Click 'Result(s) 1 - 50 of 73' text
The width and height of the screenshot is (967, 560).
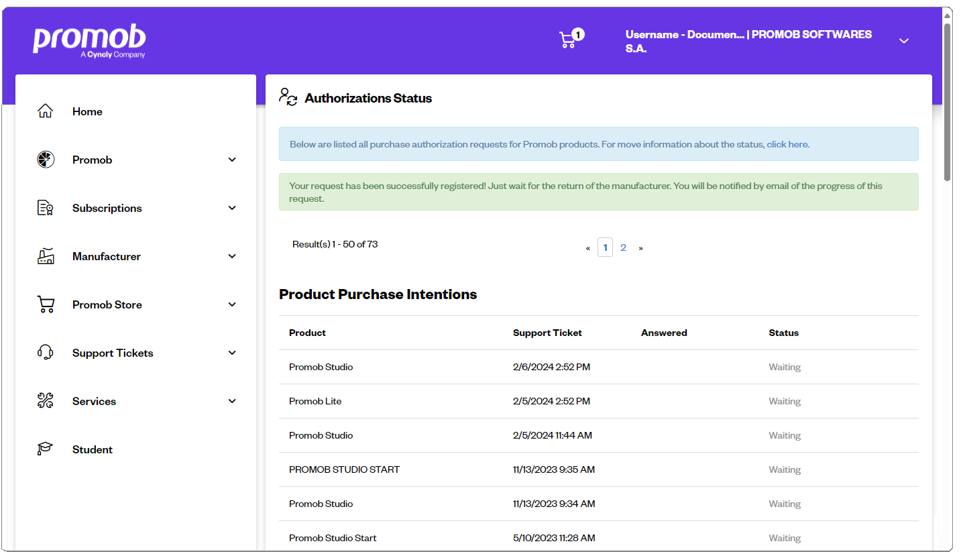point(335,244)
